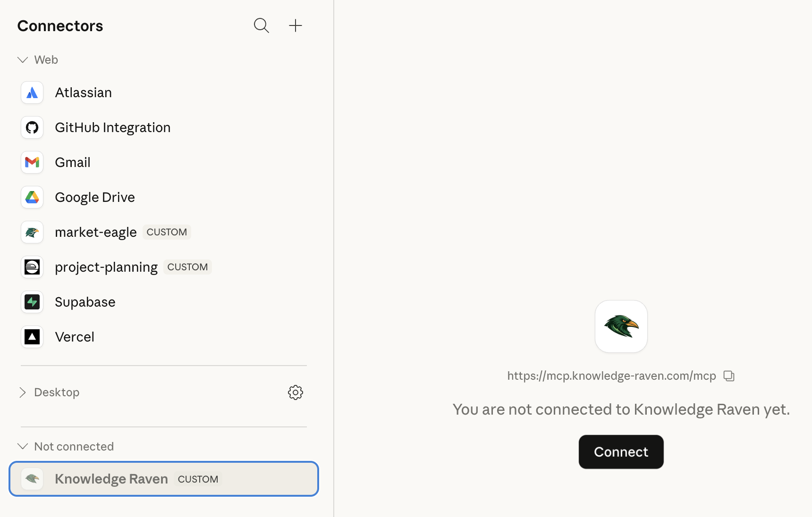
Task: Click the GitHub octocat icon
Action: (x=32, y=127)
